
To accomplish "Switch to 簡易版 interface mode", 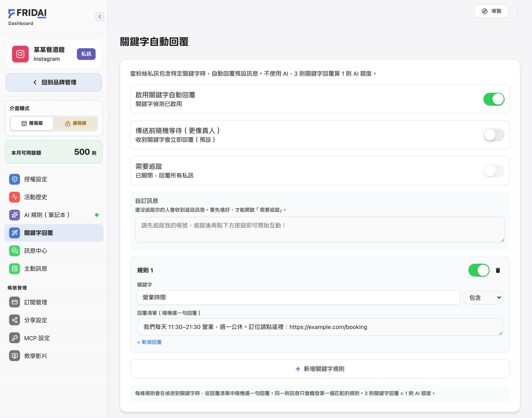I will (32, 123).
